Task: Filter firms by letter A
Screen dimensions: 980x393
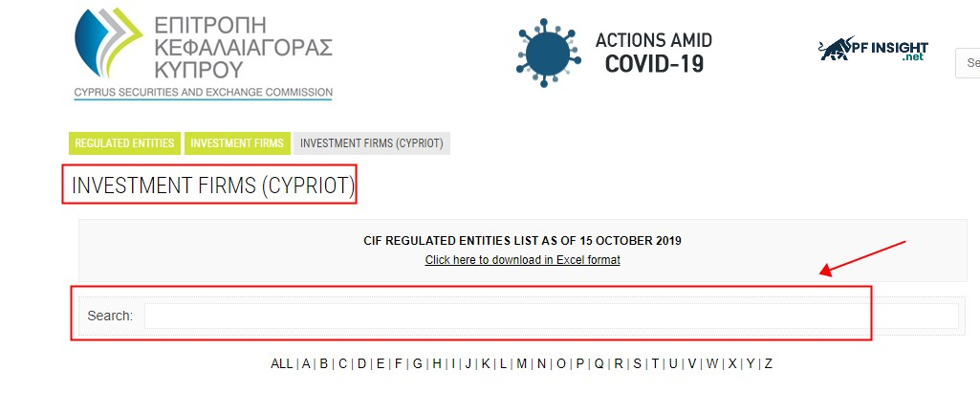Action: (x=306, y=363)
